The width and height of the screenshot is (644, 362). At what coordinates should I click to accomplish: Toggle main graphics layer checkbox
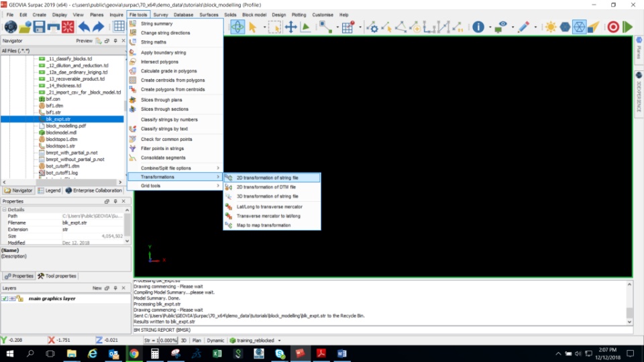click(x=5, y=298)
